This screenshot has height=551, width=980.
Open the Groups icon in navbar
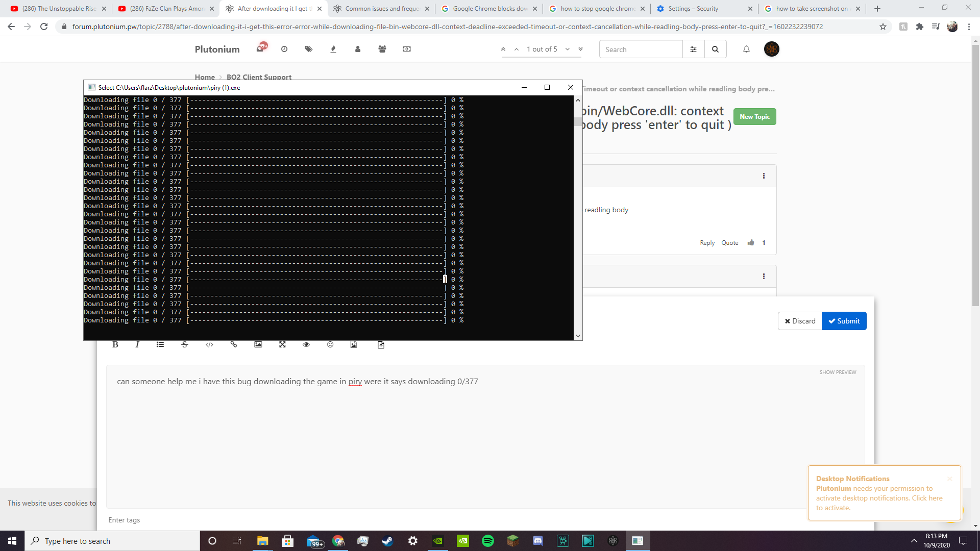(382, 49)
